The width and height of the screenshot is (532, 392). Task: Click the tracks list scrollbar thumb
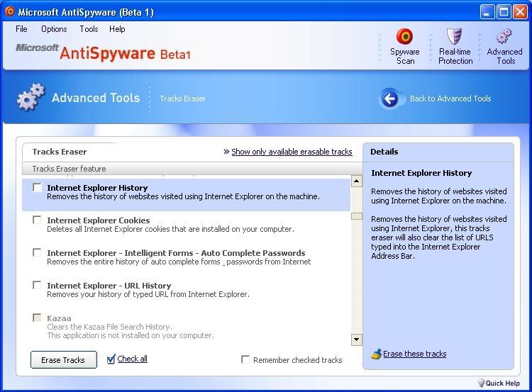pyautogui.click(x=356, y=216)
